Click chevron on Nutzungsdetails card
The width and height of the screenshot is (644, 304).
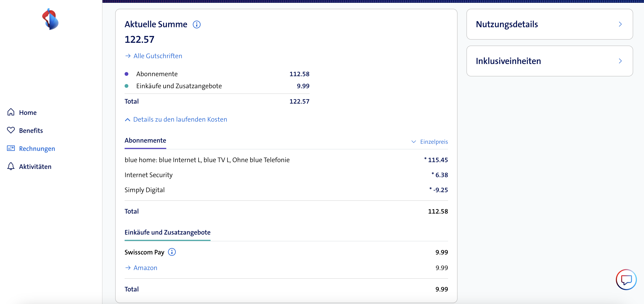620,24
